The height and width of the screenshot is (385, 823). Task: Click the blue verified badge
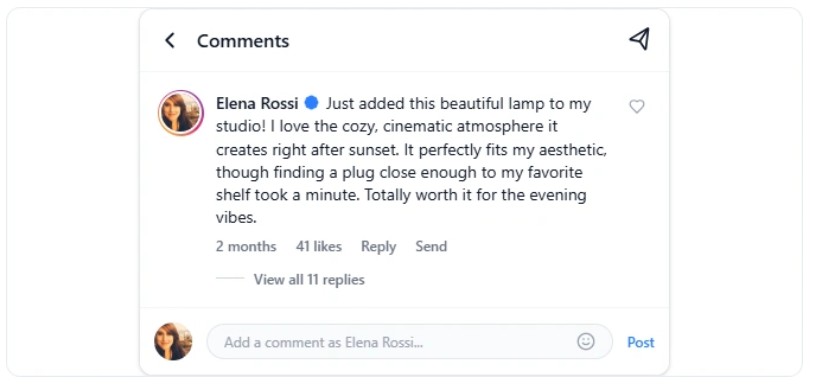312,103
